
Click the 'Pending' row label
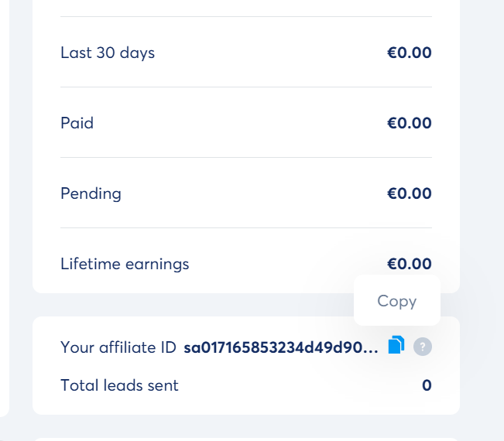click(91, 193)
